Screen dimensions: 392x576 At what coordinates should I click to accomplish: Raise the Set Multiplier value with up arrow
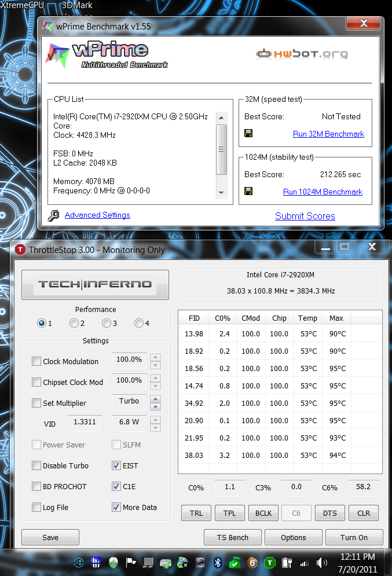155,399
